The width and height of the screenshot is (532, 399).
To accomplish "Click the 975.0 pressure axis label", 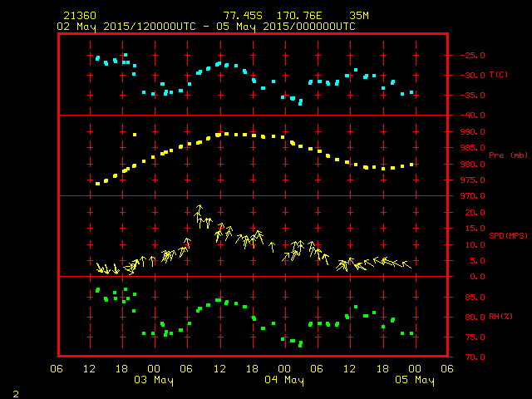I will click(x=472, y=180).
